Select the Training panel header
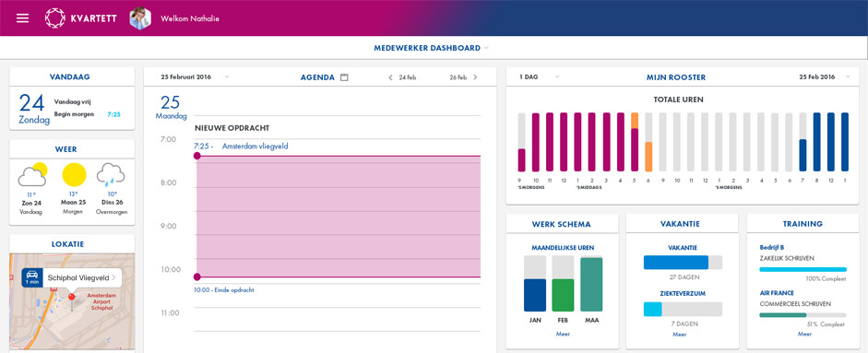The height and width of the screenshot is (353, 868). click(803, 224)
